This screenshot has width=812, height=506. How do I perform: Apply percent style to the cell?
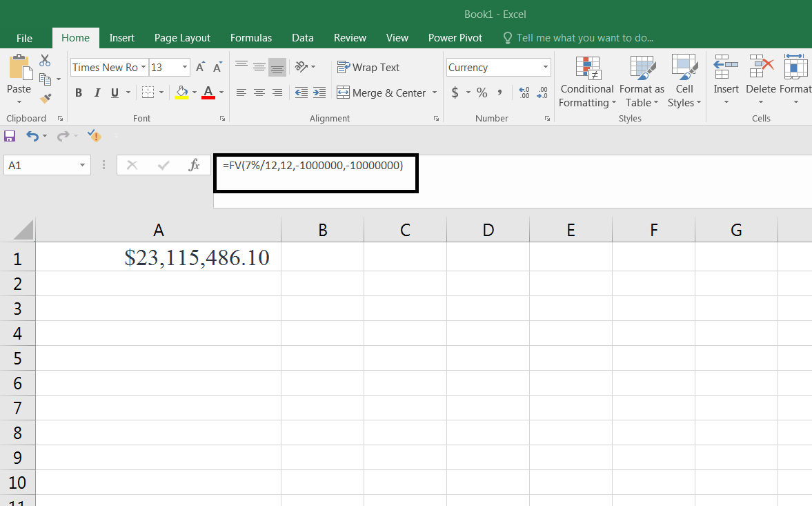[482, 93]
